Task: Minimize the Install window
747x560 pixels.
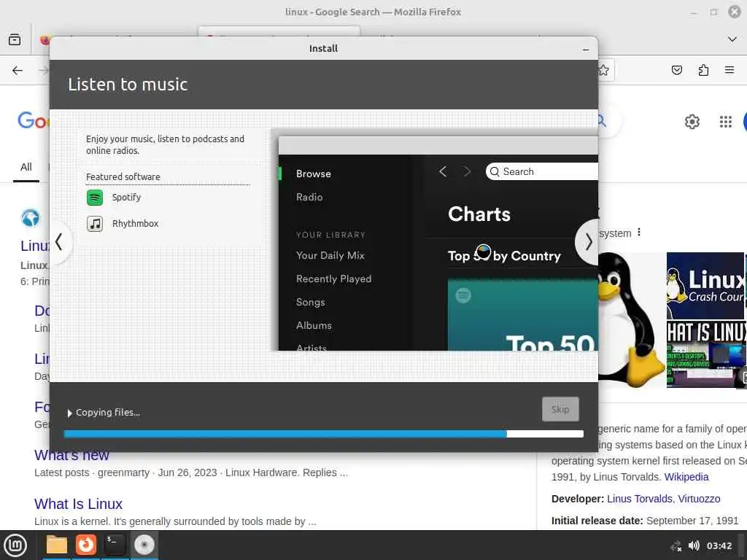Action: coord(586,49)
